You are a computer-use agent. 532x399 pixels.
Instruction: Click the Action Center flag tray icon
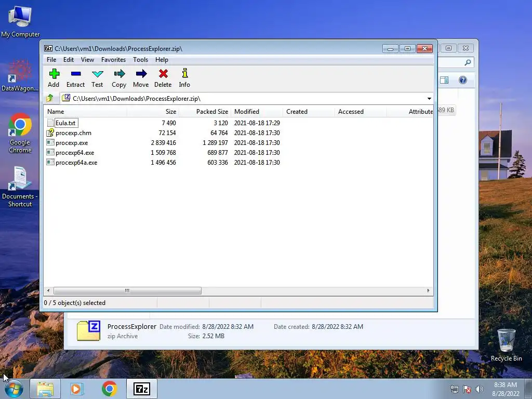tap(467, 389)
